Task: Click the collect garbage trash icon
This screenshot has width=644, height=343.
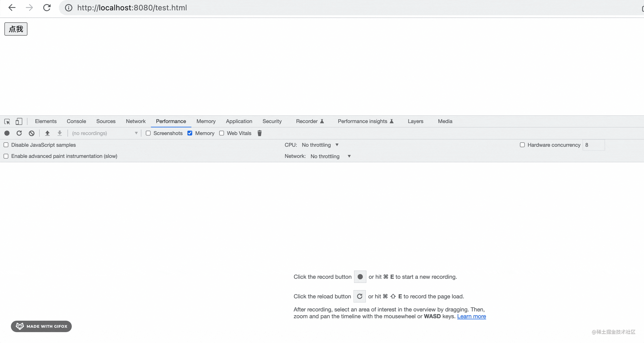Action: (259, 133)
